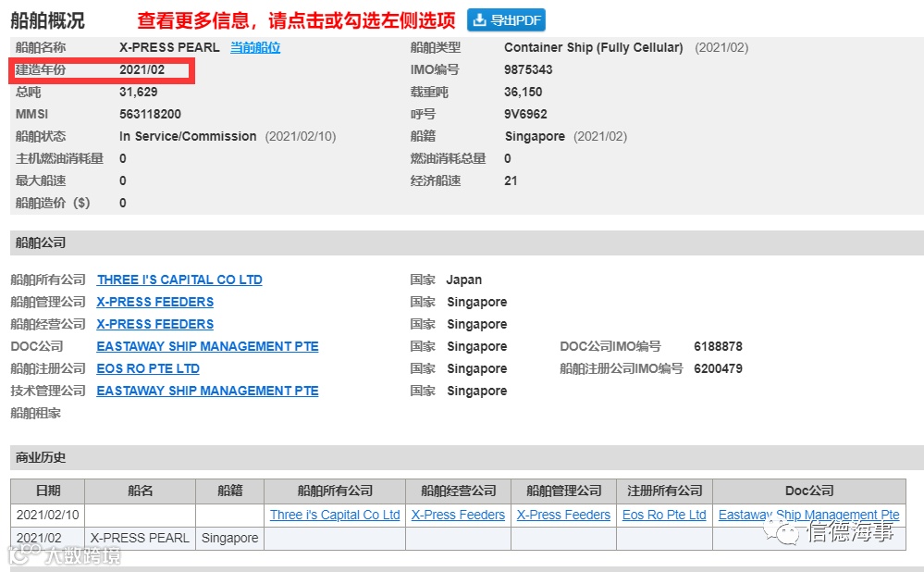The width and height of the screenshot is (924, 572).
Task: Open Eastaway Ship Management Pte table link
Action: tap(808, 515)
